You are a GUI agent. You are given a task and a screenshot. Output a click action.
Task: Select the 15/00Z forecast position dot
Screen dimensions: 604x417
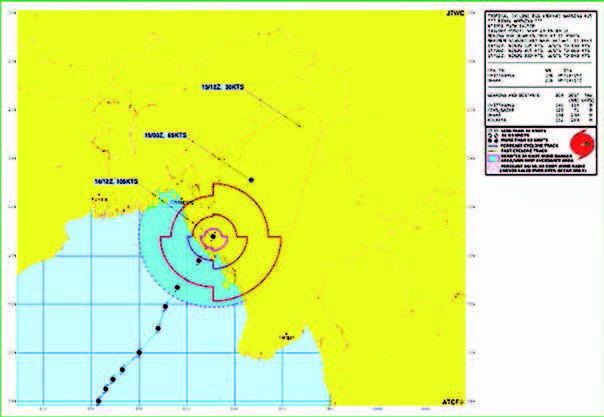click(252, 180)
